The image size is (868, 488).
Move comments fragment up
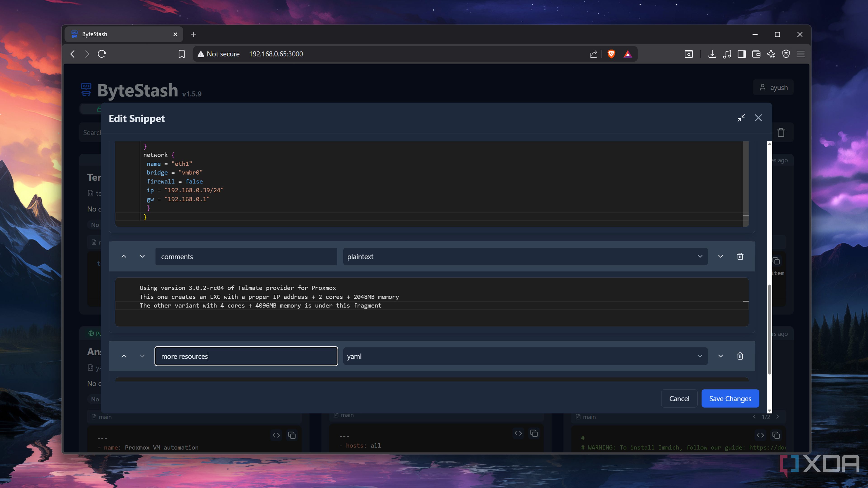tap(124, 256)
